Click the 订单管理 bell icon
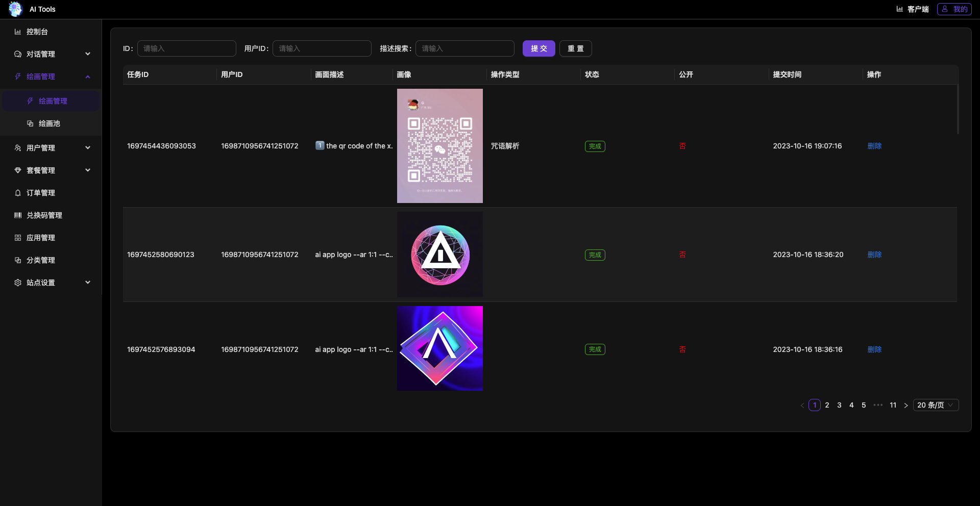 pos(18,193)
